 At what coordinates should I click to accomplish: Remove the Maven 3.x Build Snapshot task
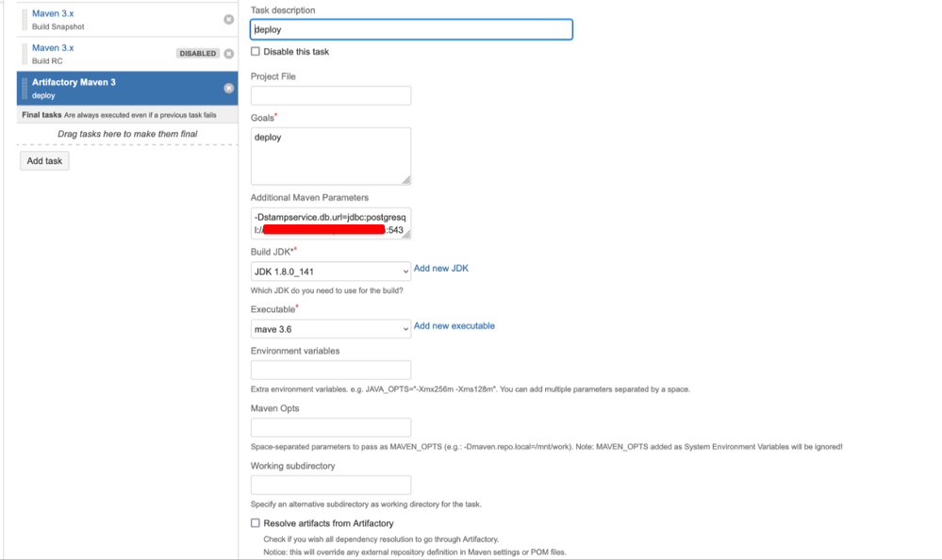(229, 19)
